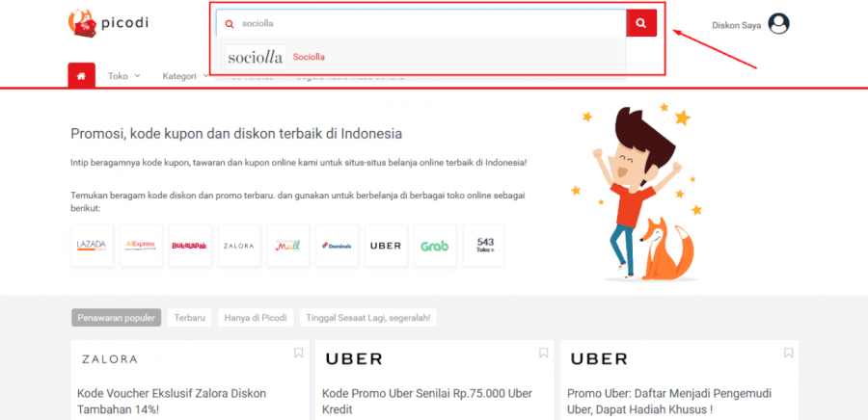Image resolution: width=868 pixels, height=420 pixels.
Task: Open Diskon Saya account link
Action: [736, 25]
